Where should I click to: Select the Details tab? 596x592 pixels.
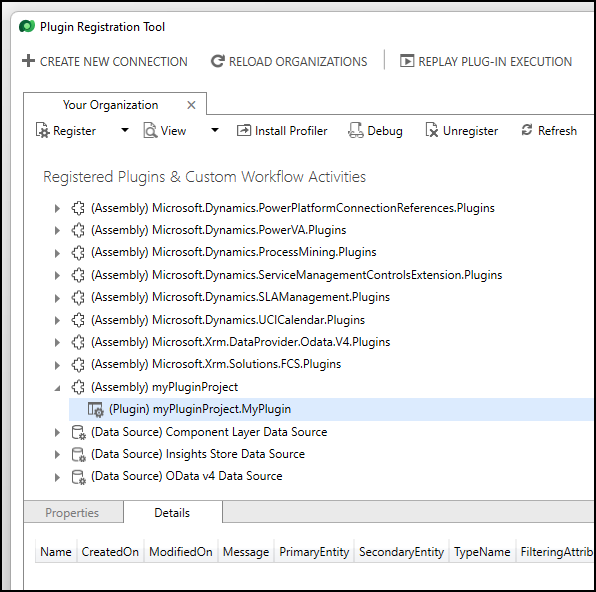coord(173,513)
